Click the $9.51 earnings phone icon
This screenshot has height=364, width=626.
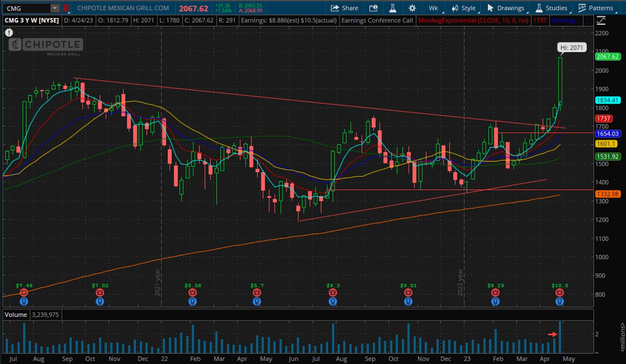[408, 293]
